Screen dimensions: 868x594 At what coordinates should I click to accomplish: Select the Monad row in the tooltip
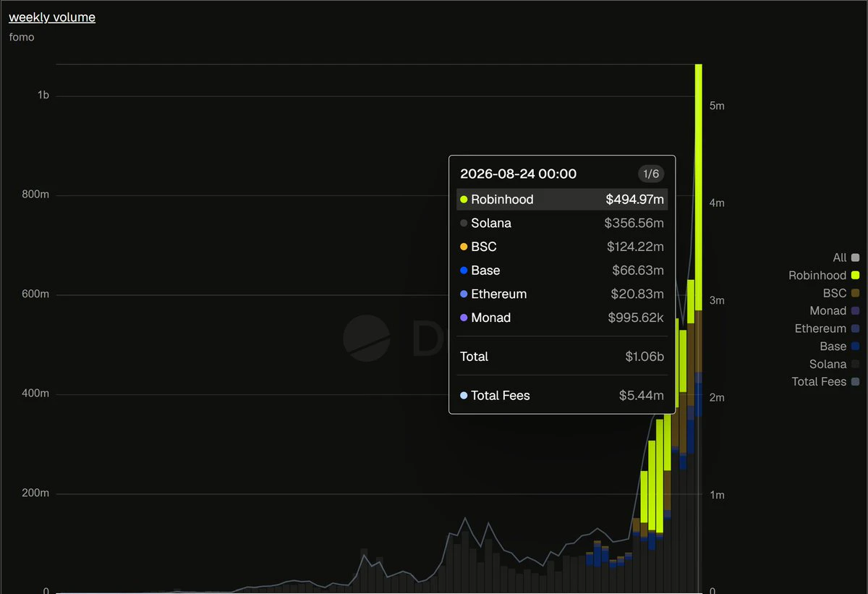562,318
